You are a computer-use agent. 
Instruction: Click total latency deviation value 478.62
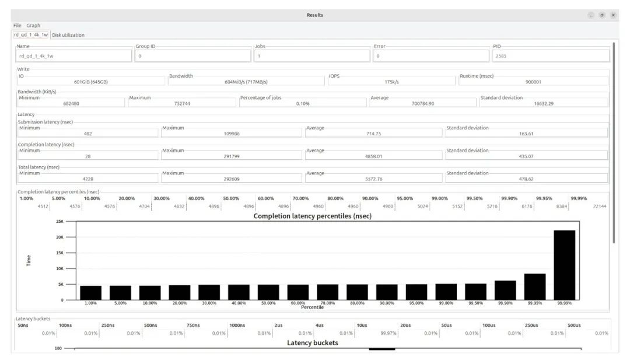click(x=526, y=178)
